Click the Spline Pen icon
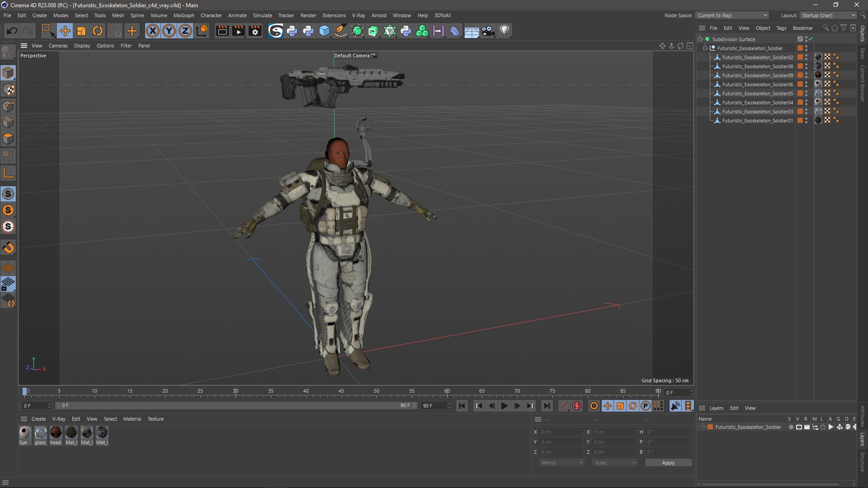The width and height of the screenshot is (868, 488). (x=341, y=31)
